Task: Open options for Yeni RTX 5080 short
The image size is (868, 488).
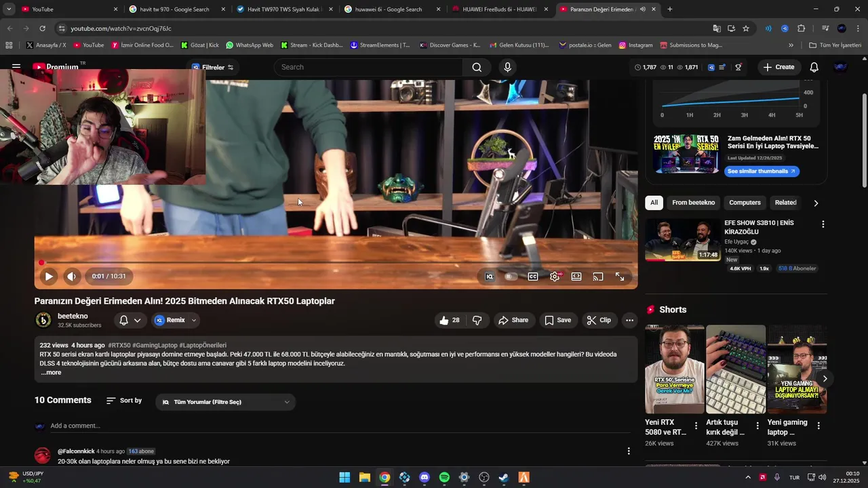Action: [696, 426]
